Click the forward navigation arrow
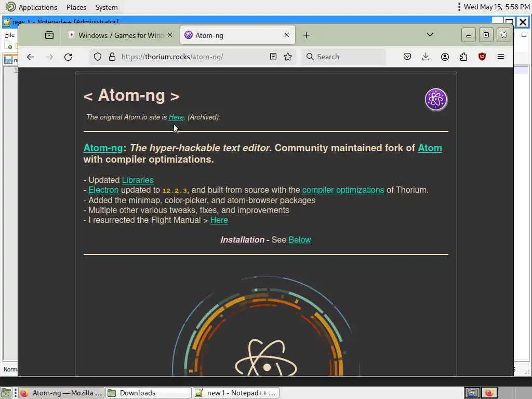The image size is (532, 399). 49,57
